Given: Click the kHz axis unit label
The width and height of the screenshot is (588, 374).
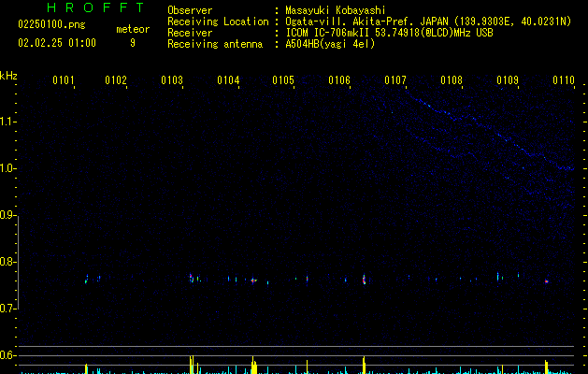Looking at the screenshot, I should pyautogui.click(x=8, y=76).
